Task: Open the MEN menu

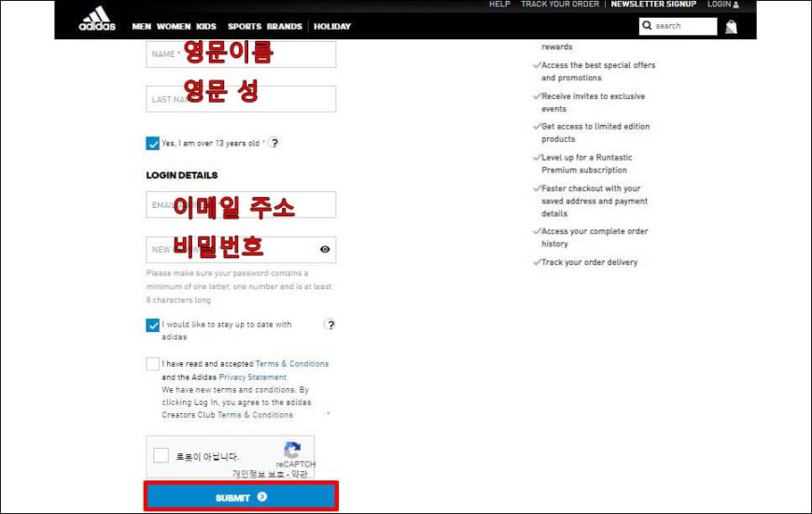Action: click(x=141, y=26)
